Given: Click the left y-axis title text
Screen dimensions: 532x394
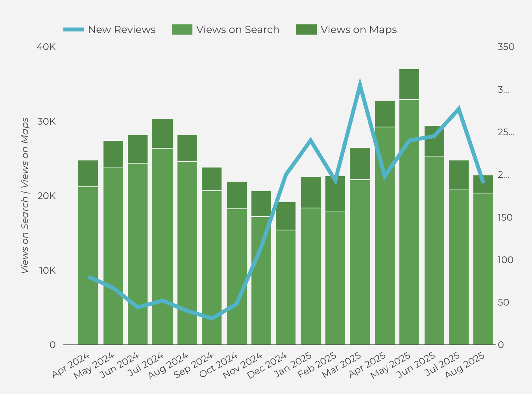Looking at the screenshot, I should (25, 195).
